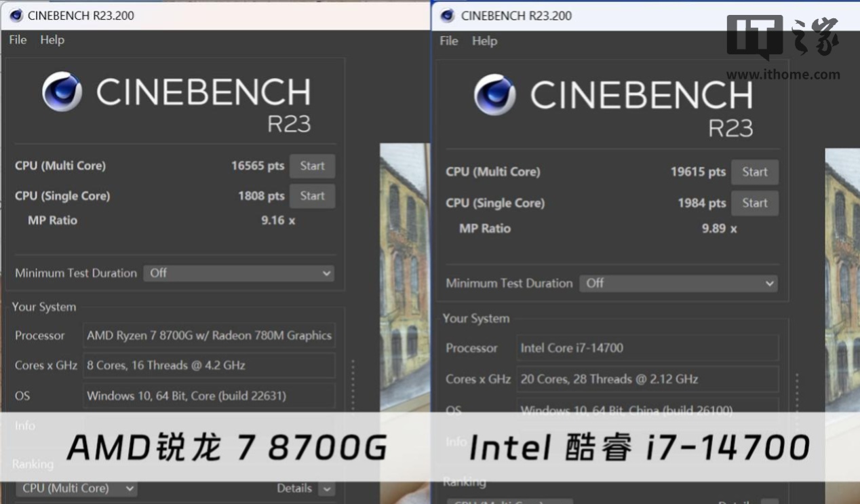Click the rendered building preview in left window
The image size is (860, 504).
[x=404, y=271]
